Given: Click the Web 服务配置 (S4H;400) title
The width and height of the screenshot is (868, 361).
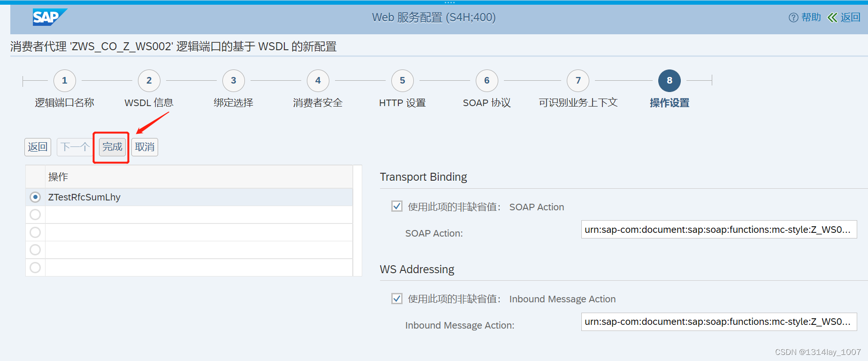Looking at the screenshot, I should click(434, 17).
